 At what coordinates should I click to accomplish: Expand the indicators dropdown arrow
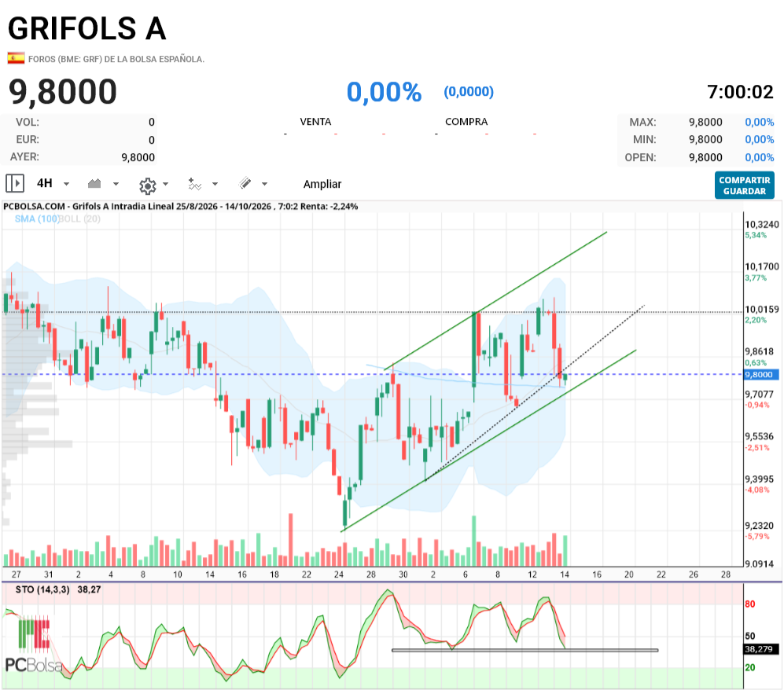[215, 184]
